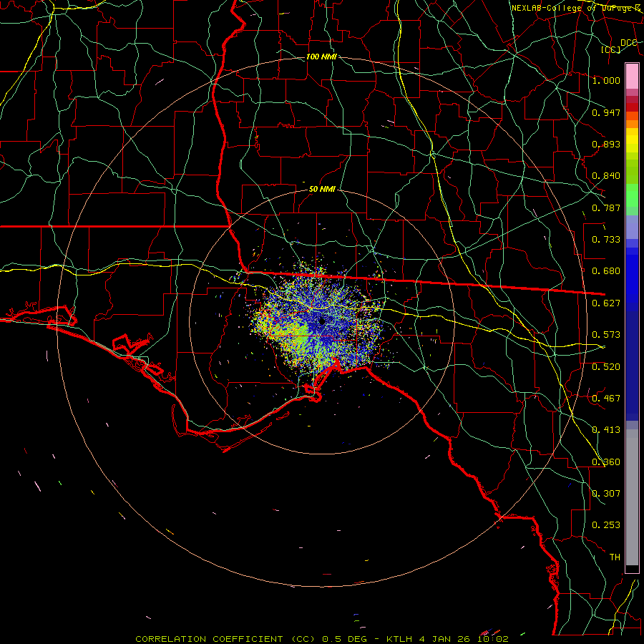
Task: Click the 0.467 scale value
Action: [x=606, y=399]
